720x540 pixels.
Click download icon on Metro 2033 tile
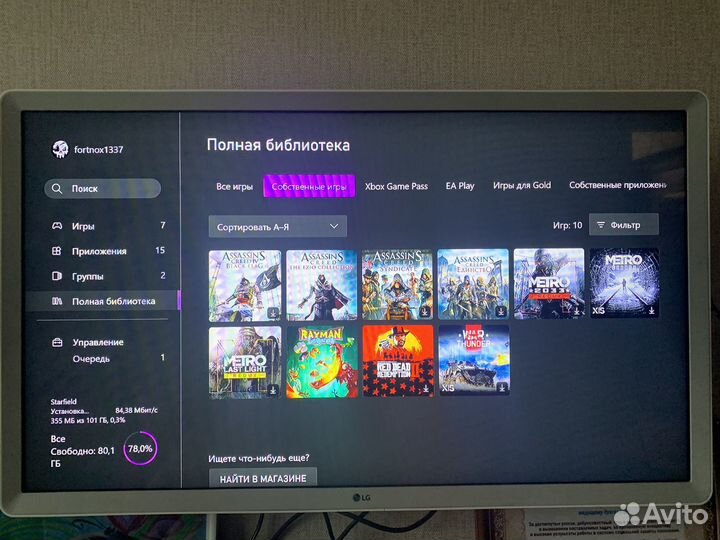tap(577, 311)
